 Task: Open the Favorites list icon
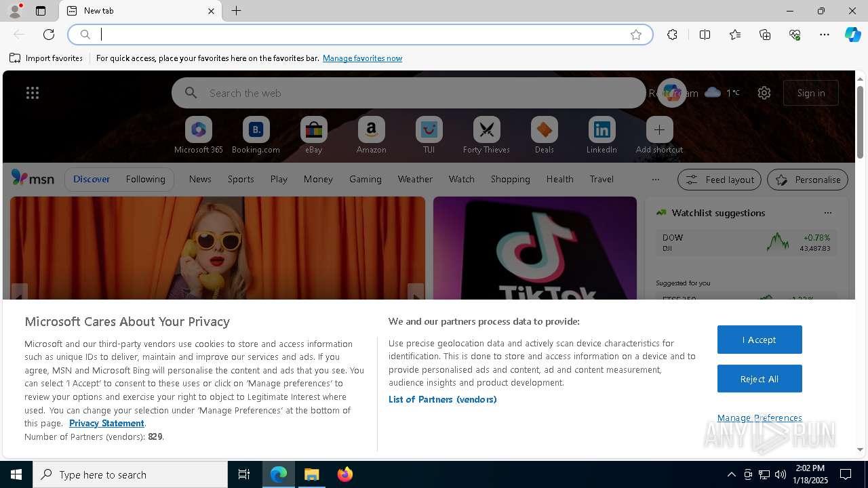click(735, 35)
